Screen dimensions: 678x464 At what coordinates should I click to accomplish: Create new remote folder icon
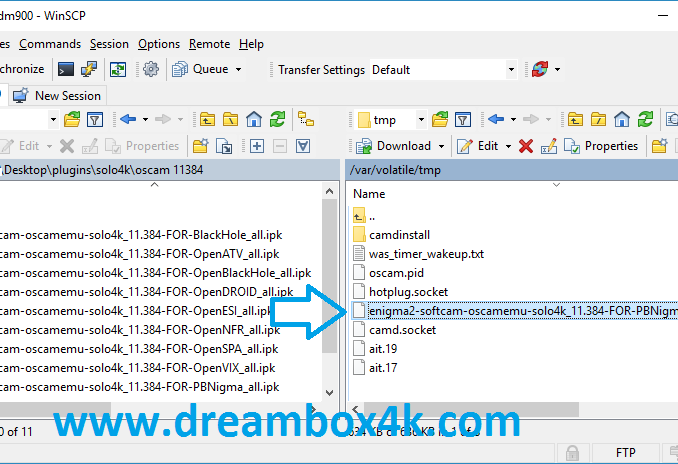click(659, 146)
